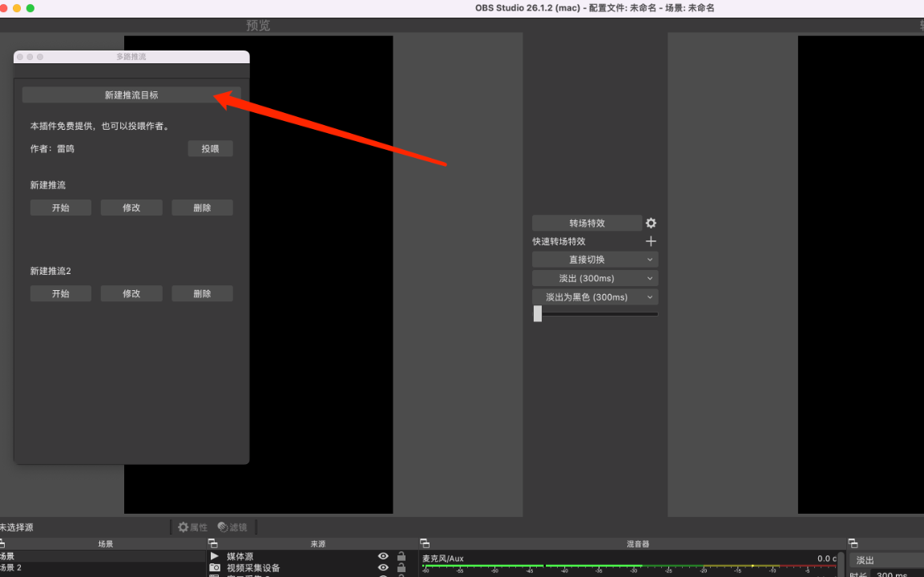
Task: Pop out the 混音器 dock panel icon
Action: [x=425, y=544]
